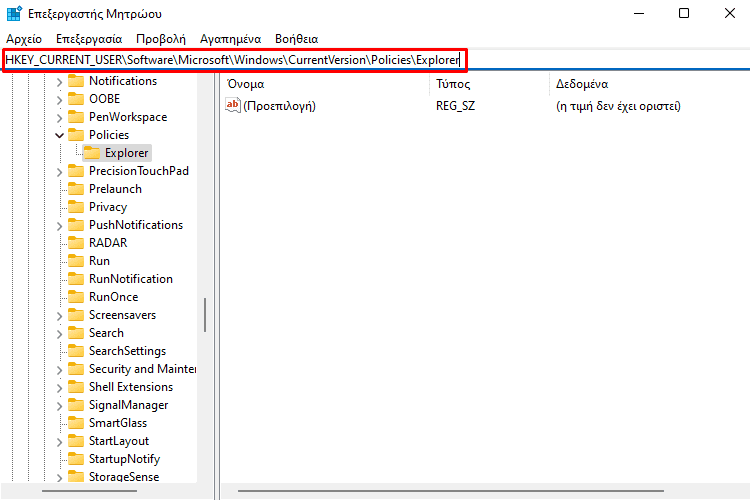Image resolution: width=750 pixels, height=500 pixels.
Task: Click the RunNotification folder icon
Action: [x=76, y=278]
